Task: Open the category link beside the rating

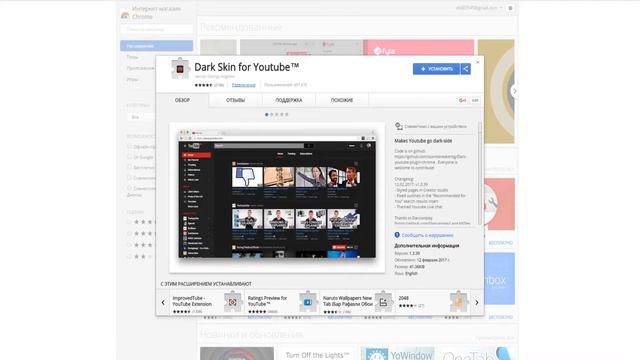Action: (244, 85)
